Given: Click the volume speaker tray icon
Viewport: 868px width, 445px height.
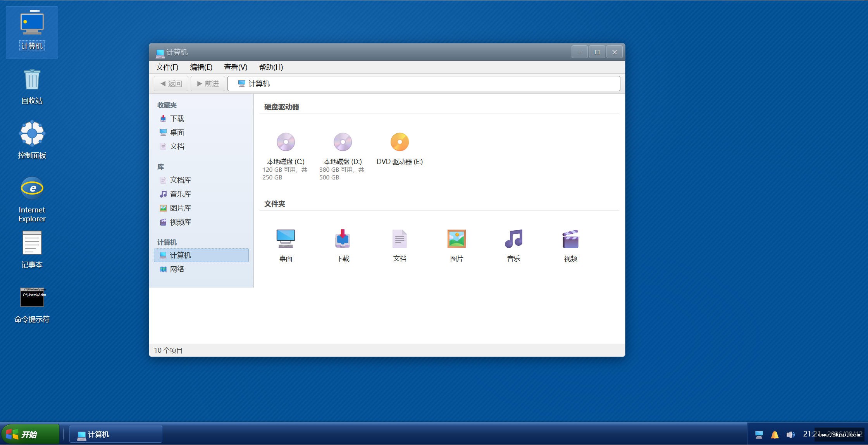Looking at the screenshot, I should [790, 435].
